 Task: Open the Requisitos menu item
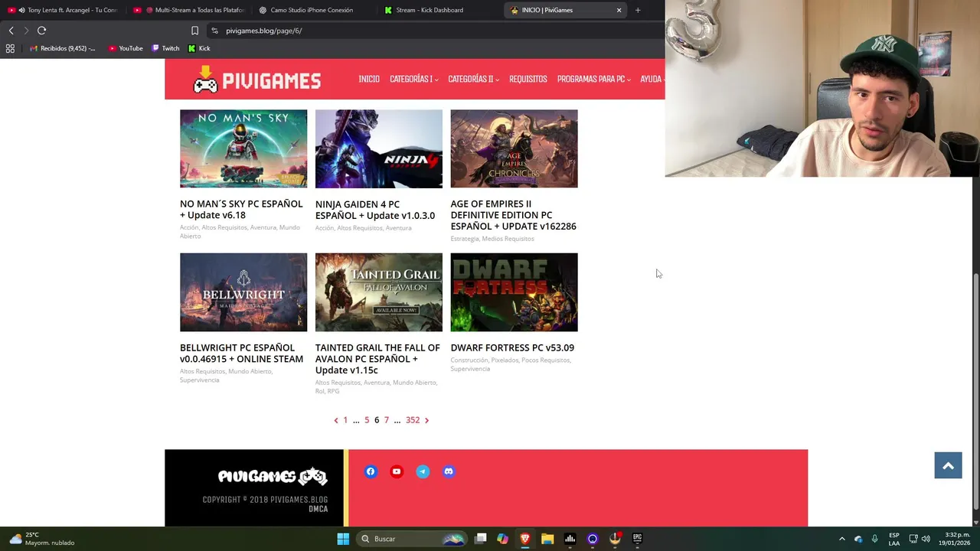tap(528, 79)
